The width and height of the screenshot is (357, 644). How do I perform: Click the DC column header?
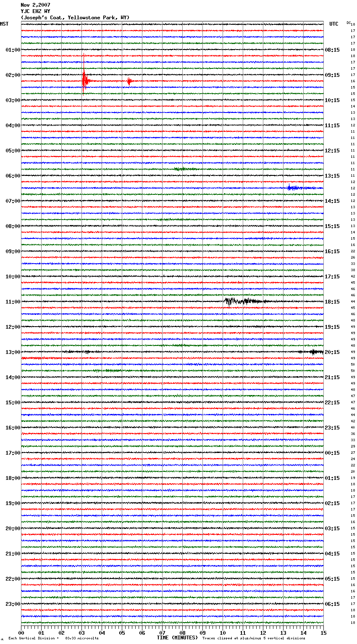(349, 23)
